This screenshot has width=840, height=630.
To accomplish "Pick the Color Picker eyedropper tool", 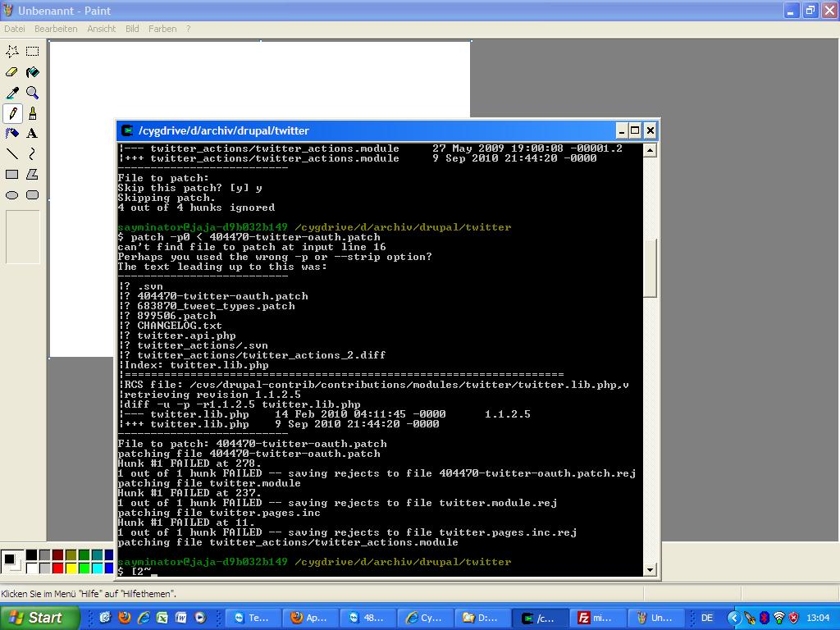I will pos(12,93).
